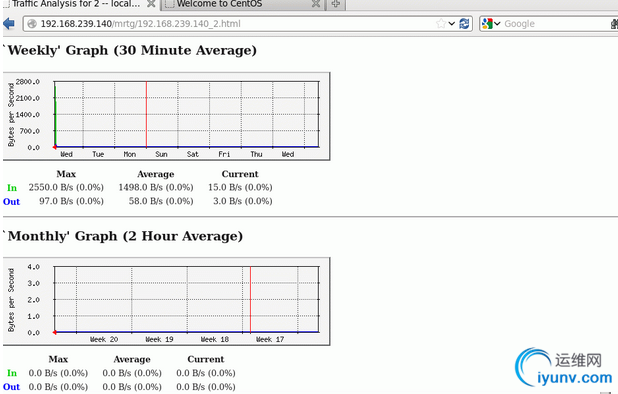This screenshot has width=618, height=394.
Task: Click the Week 20 label on monthly graph
Action: (x=104, y=339)
